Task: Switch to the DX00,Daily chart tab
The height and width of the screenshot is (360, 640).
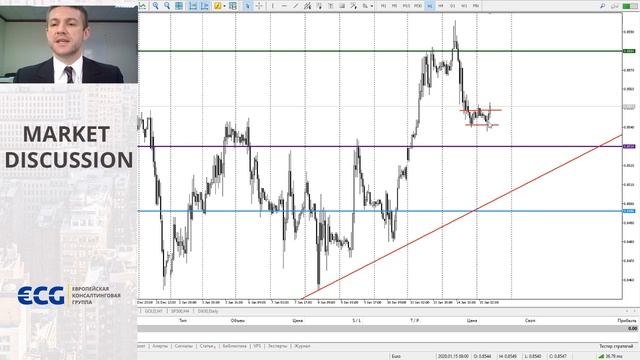Action: click(x=208, y=311)
